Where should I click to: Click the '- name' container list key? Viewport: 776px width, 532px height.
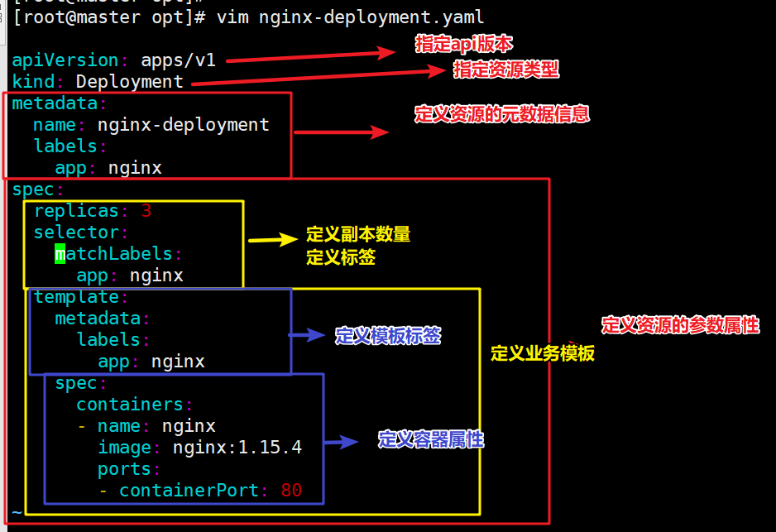(x=109, y=426)
